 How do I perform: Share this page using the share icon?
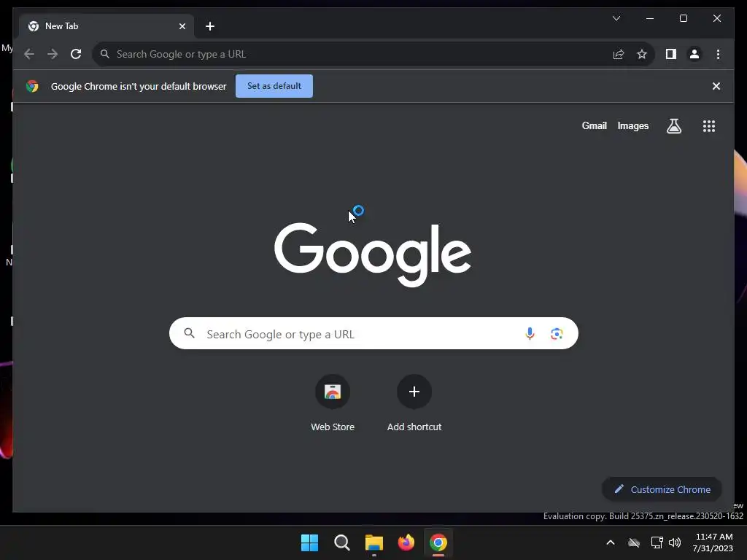click(x=619, y=54)
